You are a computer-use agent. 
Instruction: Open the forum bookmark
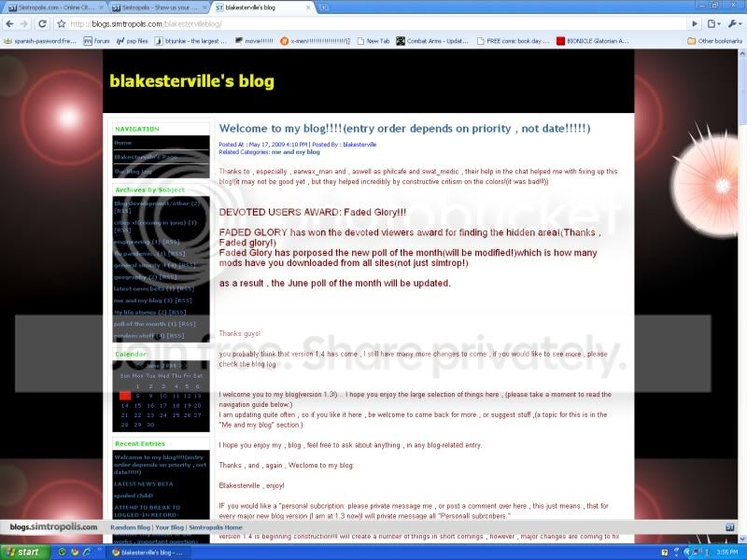pos(97,41)
